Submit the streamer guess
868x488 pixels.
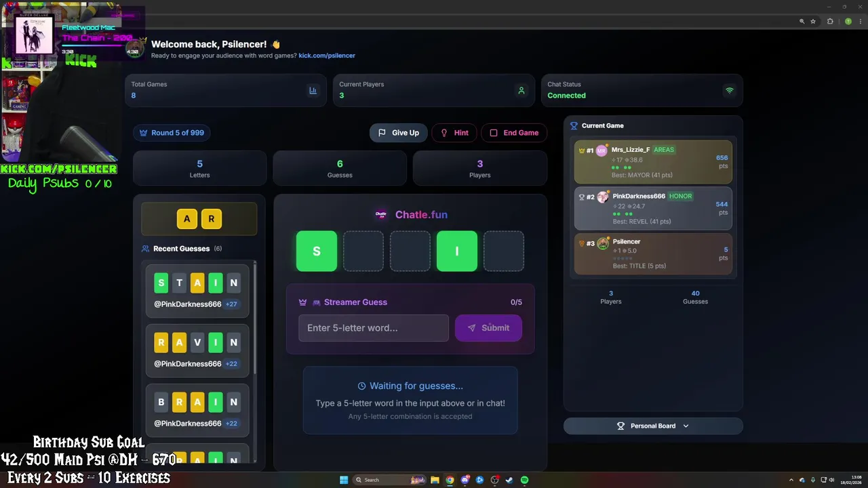pyautogui.click(x=488, y=328)
